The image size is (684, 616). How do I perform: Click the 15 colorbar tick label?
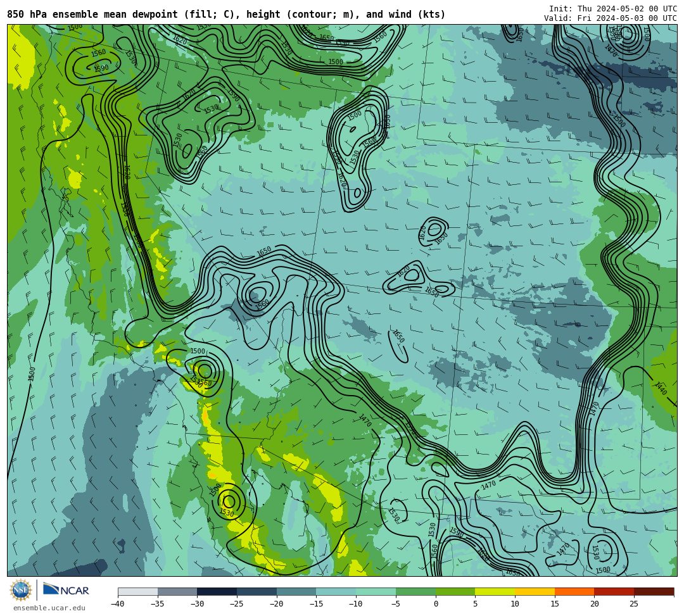[554, 604]
